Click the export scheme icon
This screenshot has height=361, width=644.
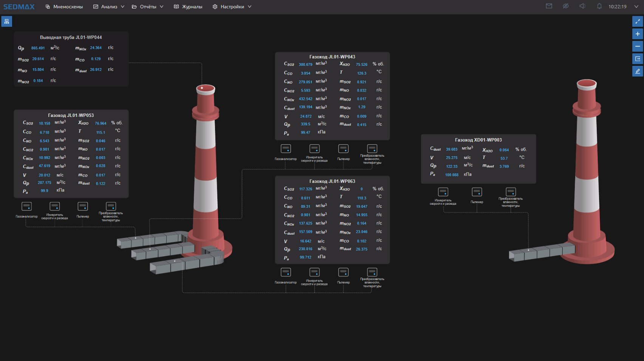pos(638,59)
